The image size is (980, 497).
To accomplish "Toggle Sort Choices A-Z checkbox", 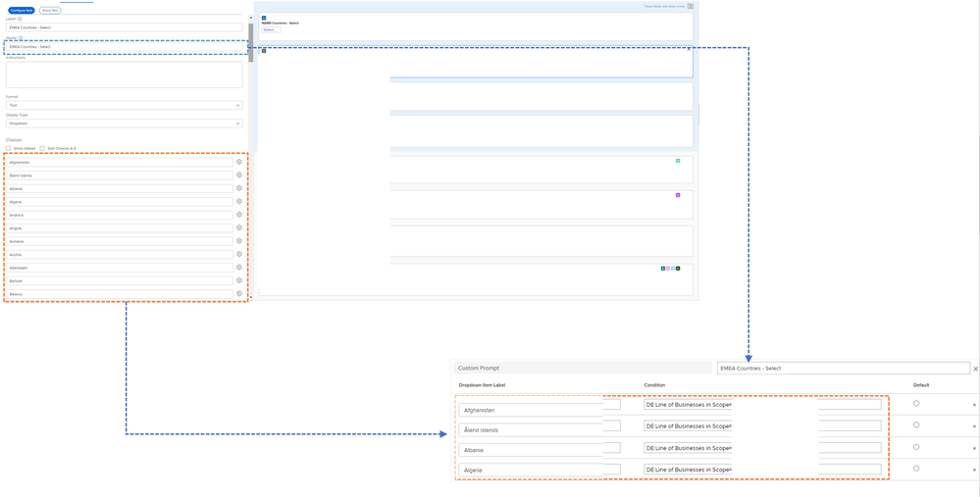I will pyautogui.click(x=42, y=149).
